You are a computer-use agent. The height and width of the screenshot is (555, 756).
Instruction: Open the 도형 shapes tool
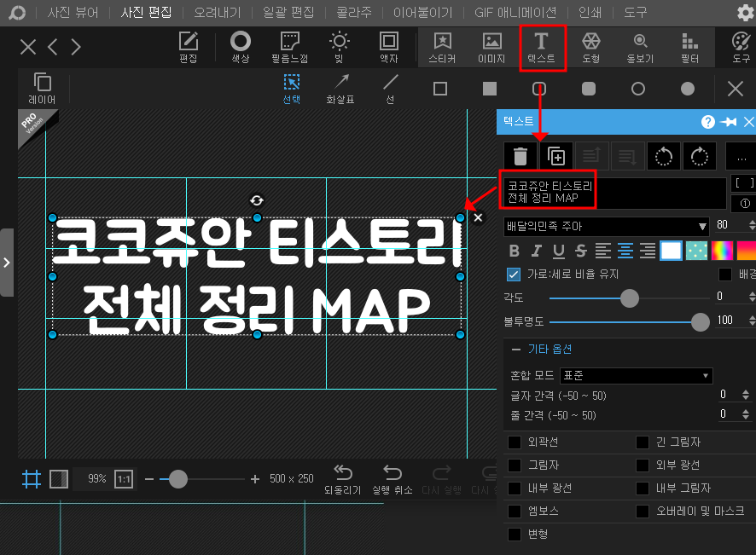(590, 47)
